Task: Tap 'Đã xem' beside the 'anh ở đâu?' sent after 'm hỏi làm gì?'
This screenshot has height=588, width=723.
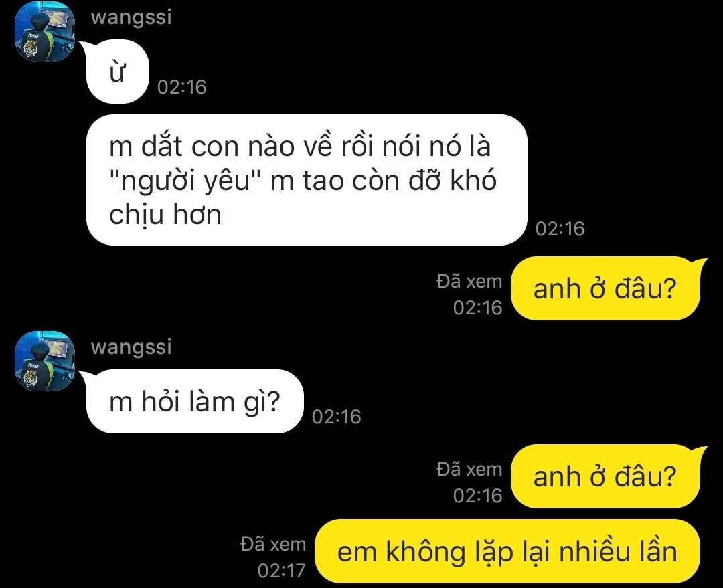Action: [469, 469]
